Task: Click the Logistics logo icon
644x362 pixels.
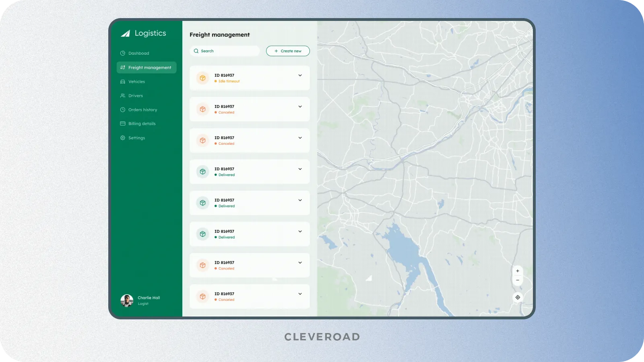Action: point(126,33)
